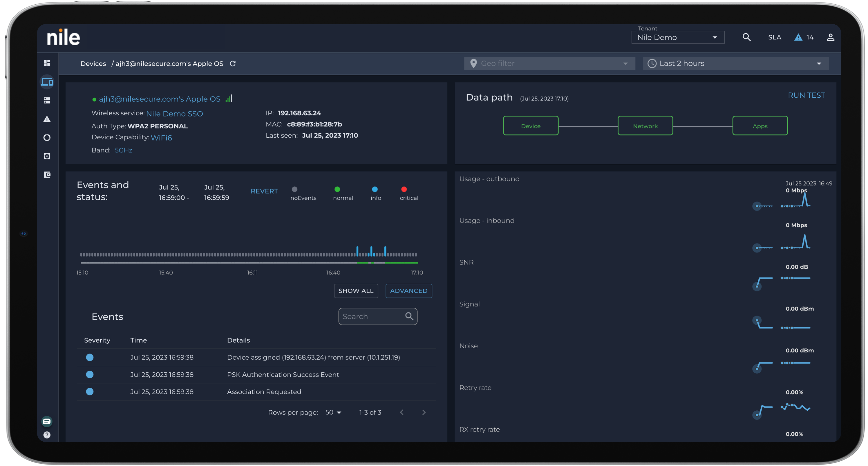Click Usage - inbound sparkline chart
This screenshot has width=868, height=466.
781,243
